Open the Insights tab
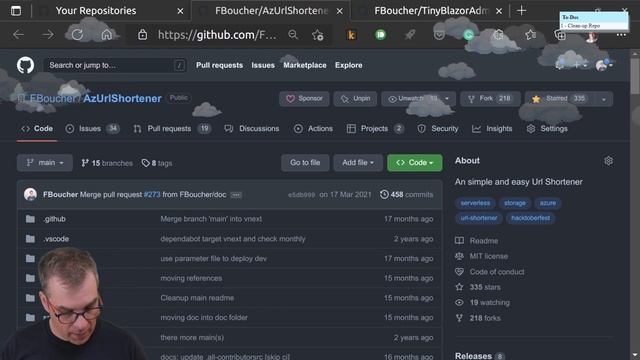 click(x=492, y=129)
